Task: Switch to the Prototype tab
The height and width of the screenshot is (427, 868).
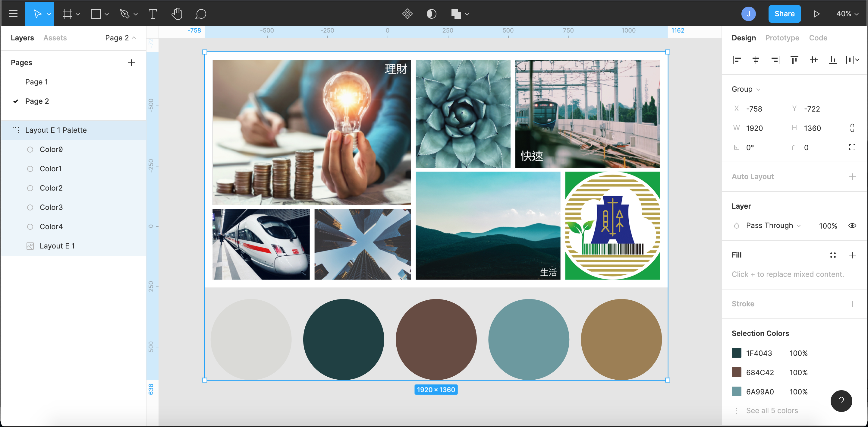Action: 782,38
